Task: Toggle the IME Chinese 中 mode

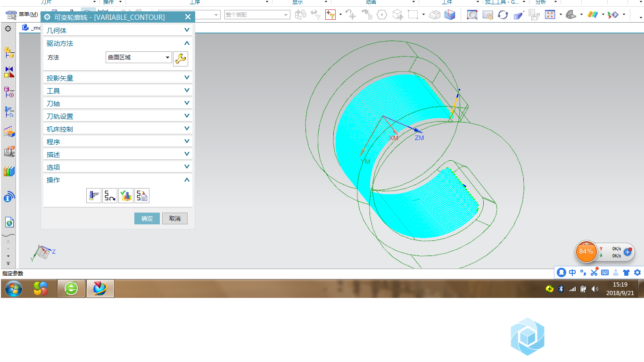Action: pyautogui.click(x=572, y=272)
